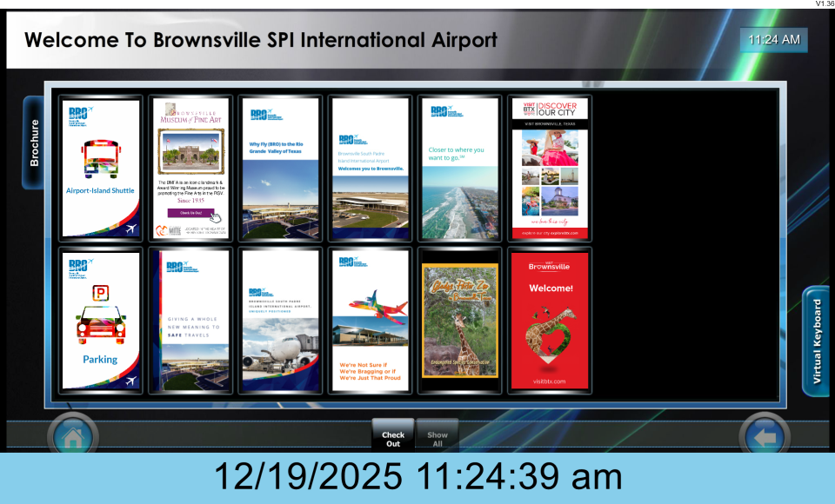
Task: Select the Gladys Porter Zoo brochure
Action: click(460, 320)
